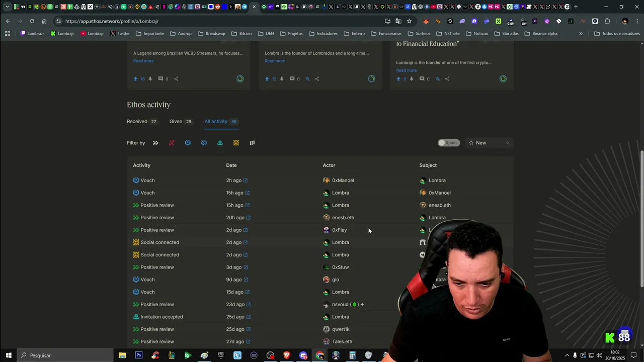The width and height of the screenshot is (644, 362).
Task: Switch to the Received tab
Action: click(142, 122)
